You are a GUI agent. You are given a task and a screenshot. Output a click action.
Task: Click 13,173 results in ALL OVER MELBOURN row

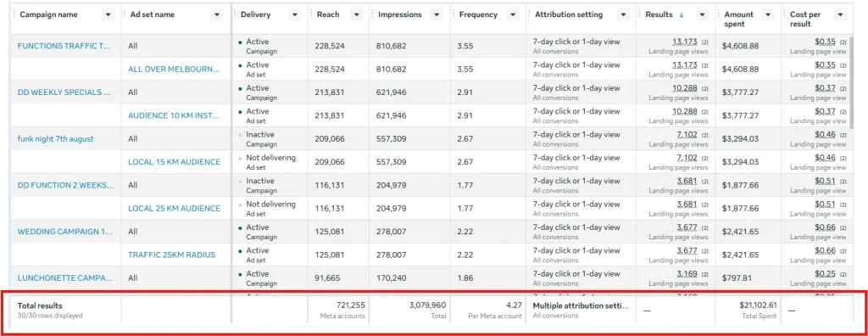(685, 64)
